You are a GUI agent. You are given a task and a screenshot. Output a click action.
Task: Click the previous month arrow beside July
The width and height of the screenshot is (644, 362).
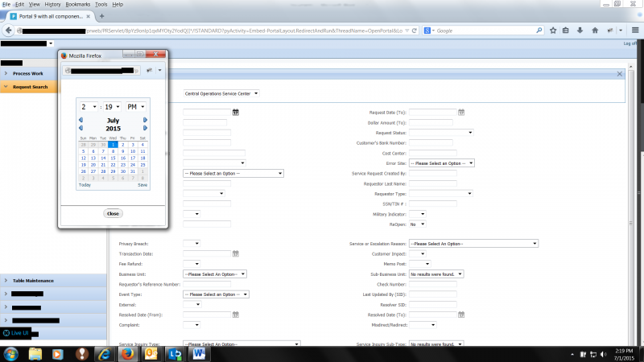80,120
